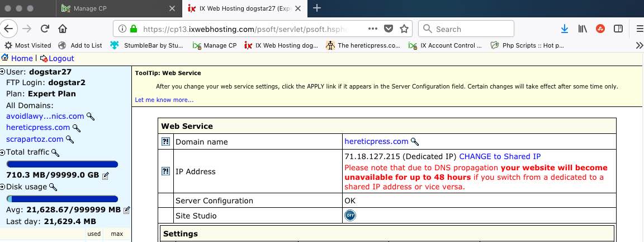This screenshot has width=644, height=242.
Task: Click magnifier next to scrapartoz.com
Action: point(70,139)
